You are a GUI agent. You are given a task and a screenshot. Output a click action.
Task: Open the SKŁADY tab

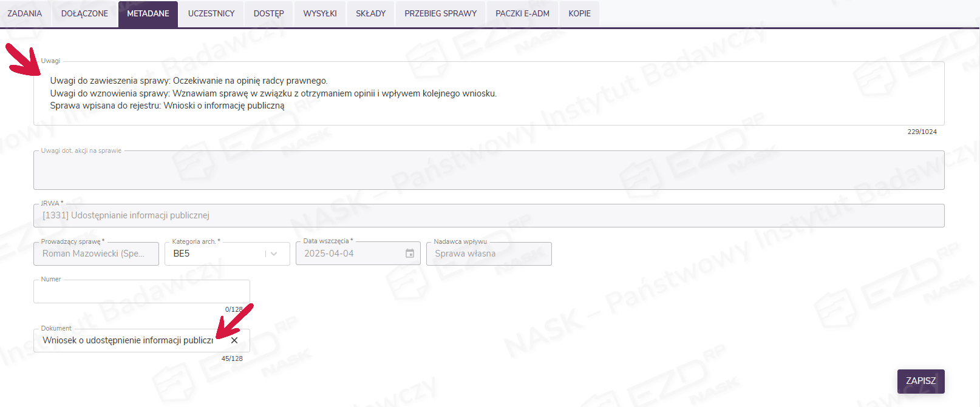[370, 13]
